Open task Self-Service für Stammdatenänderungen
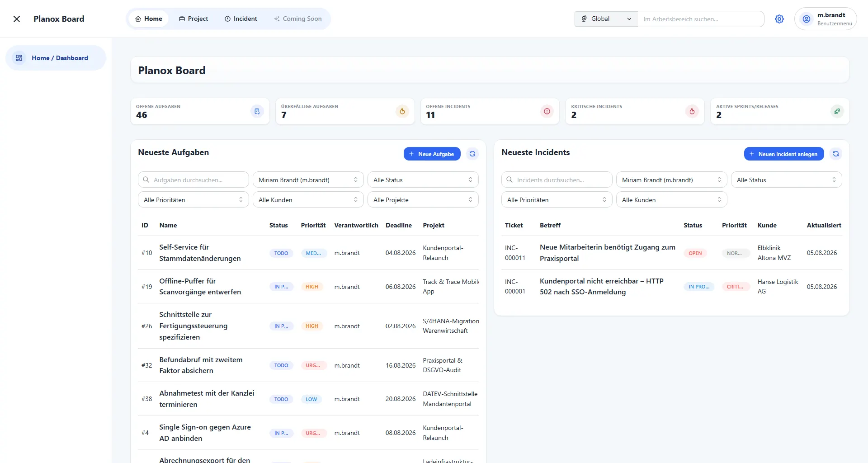Screen dimensions: 868x463 pyautogui.click(x=200, y=253)
